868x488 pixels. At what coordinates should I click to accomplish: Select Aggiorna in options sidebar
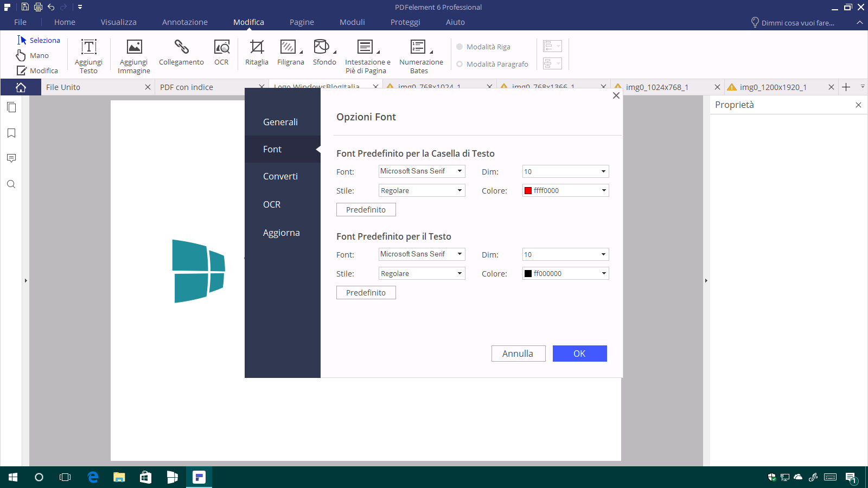[283, 233]
